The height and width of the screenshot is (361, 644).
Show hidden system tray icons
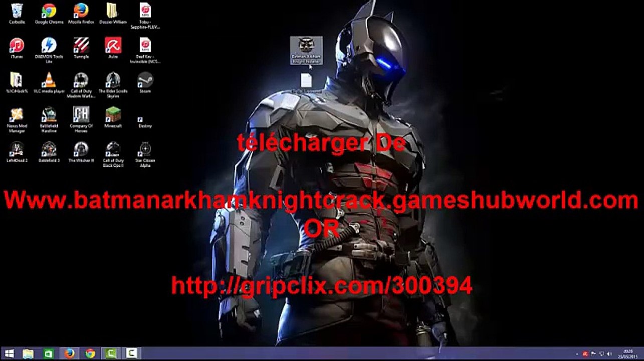point(577,354)
